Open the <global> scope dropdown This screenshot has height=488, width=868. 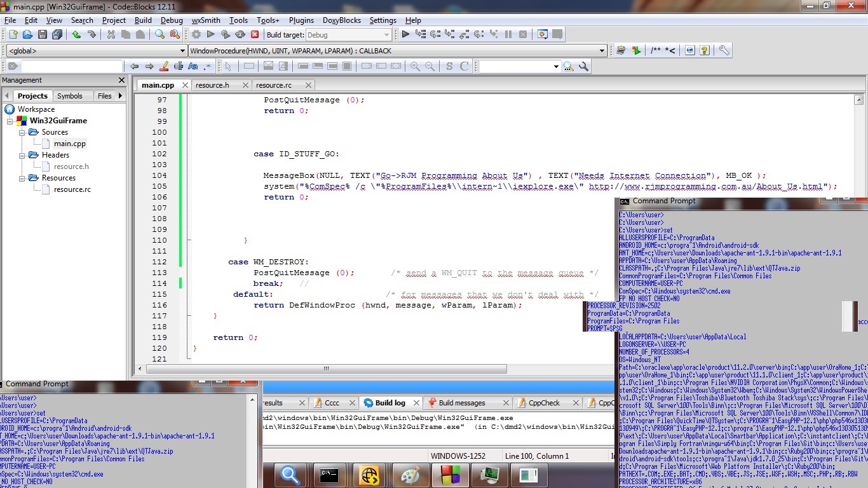(x=96, y=51)
